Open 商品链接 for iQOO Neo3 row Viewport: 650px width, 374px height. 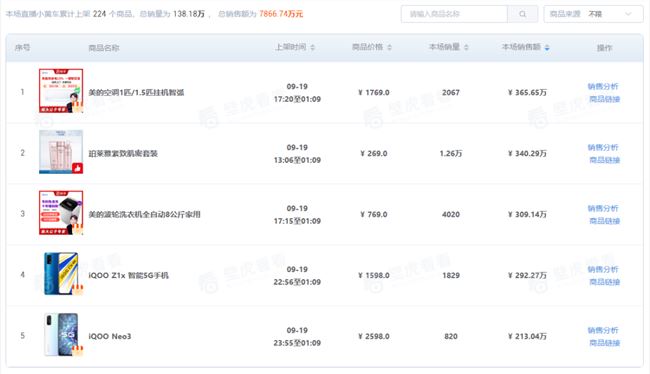pos(604,343)
